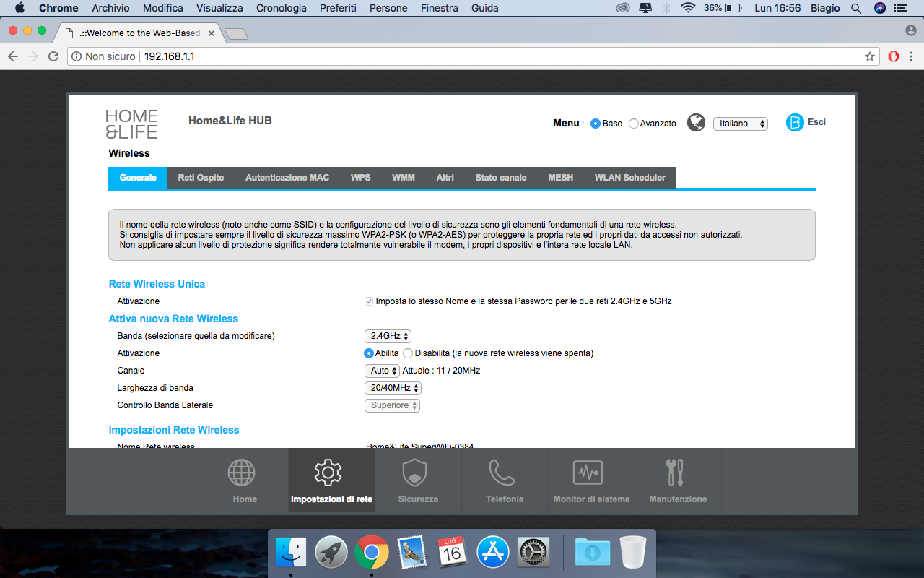Click the Impostazioni di rete gear icon
Screen dimensions: 924x578
point(328,473)
